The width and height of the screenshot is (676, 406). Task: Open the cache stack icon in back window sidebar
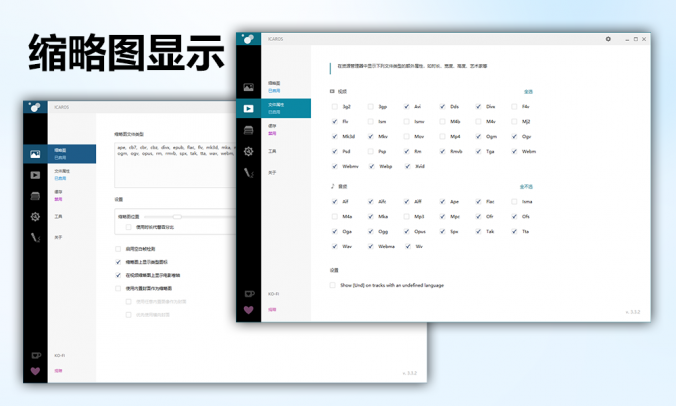click(35, 196)
